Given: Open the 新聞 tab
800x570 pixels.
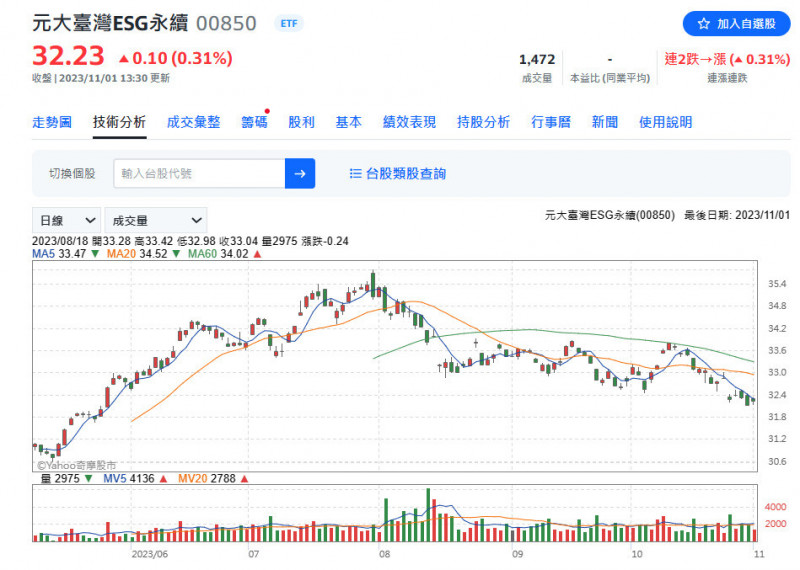Looking at the screenshot, I should pos(605,122).
